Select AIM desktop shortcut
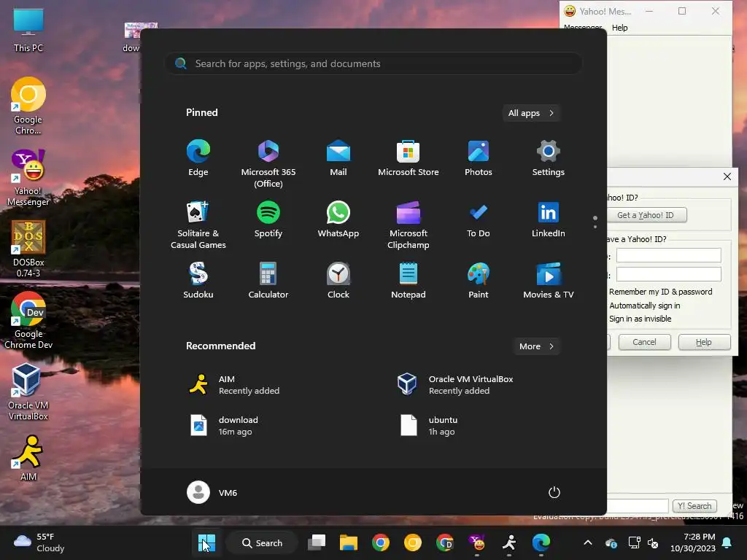 coord(28,458)
